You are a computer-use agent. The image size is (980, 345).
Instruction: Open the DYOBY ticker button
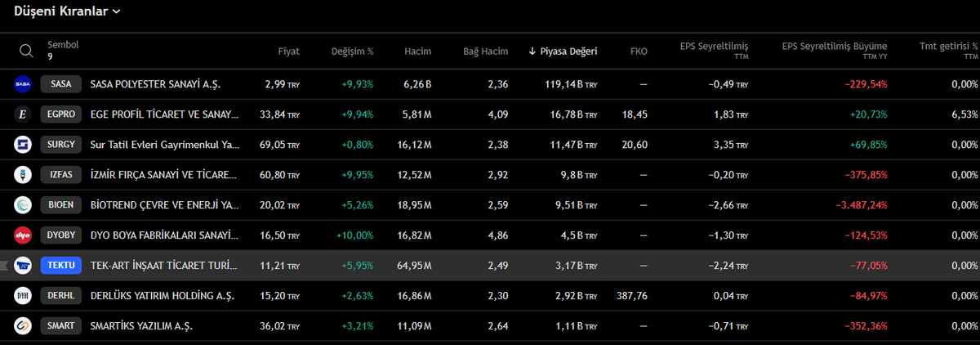(61, 235)
